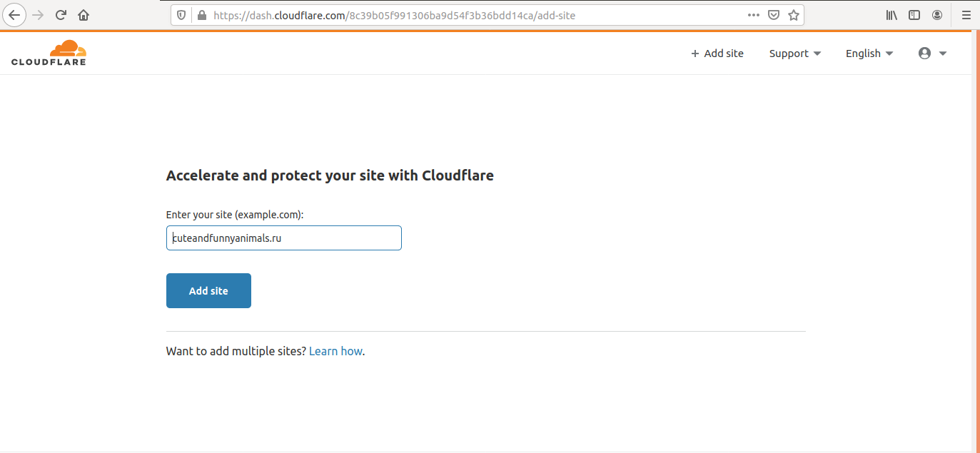This screenshot has width=980, height=453.
Task: Open Firefox library icon
Action: tap(891, 15)
